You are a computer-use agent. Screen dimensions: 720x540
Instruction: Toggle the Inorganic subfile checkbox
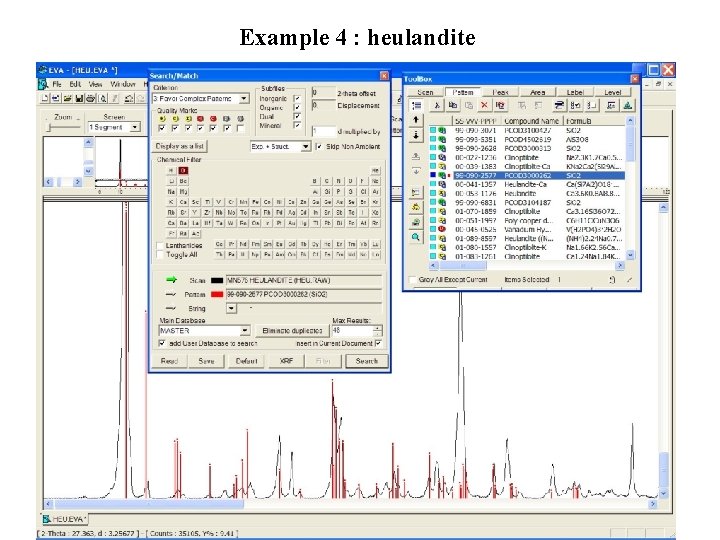[x=297, y=98]
